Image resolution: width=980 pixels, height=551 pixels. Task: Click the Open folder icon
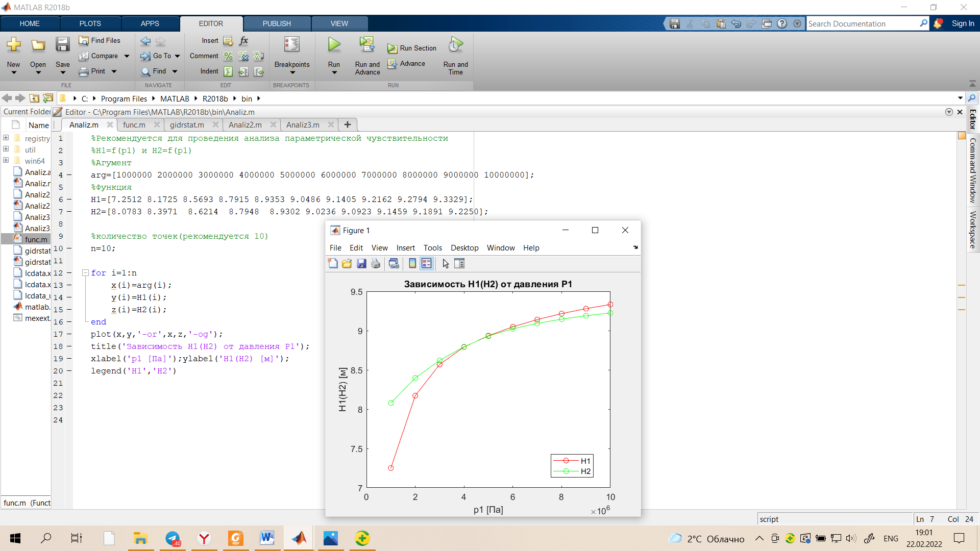click(x=38, y=45)
